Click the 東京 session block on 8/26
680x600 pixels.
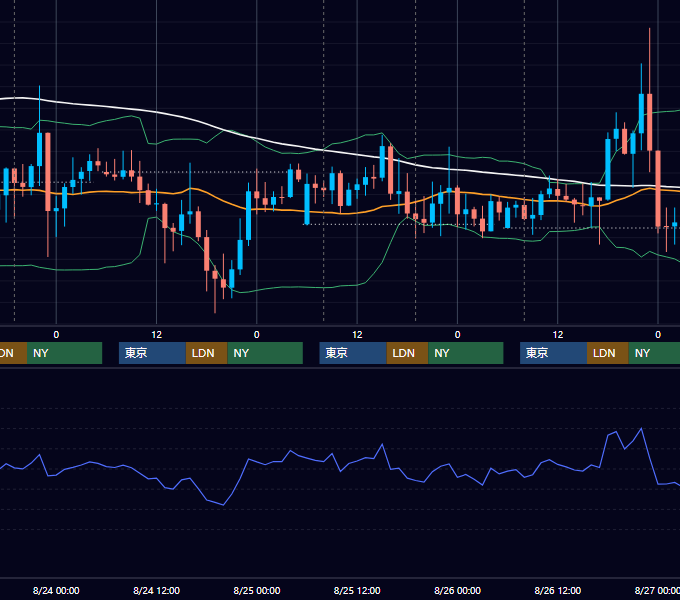click(x=553, y=353)
